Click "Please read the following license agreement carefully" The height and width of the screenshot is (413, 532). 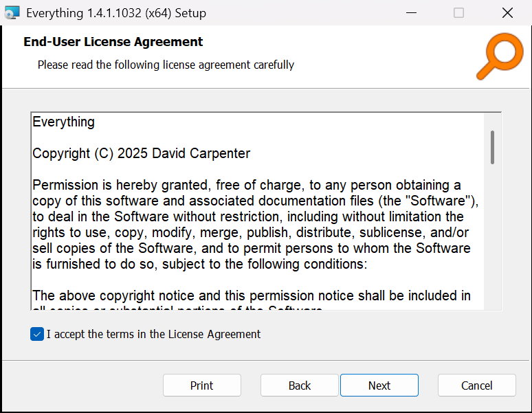166,65
